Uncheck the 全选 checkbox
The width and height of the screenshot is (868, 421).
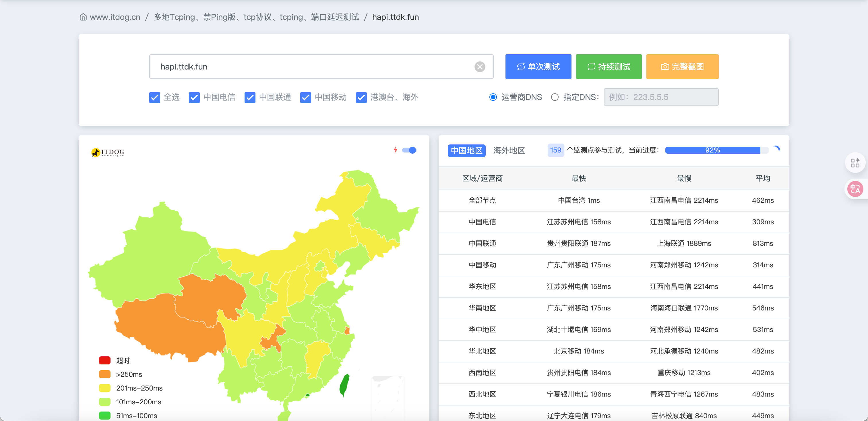pos(154,97)
